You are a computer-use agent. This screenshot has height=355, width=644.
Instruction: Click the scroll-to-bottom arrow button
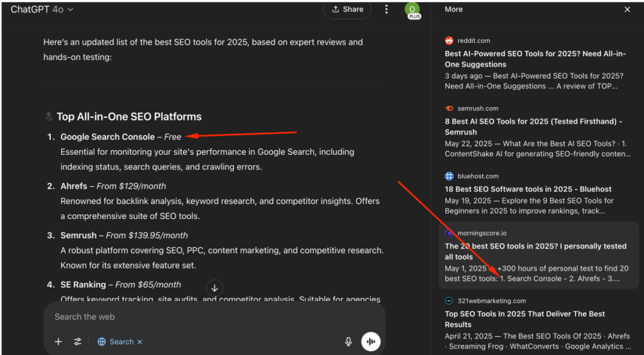click(x=214, y=288)
